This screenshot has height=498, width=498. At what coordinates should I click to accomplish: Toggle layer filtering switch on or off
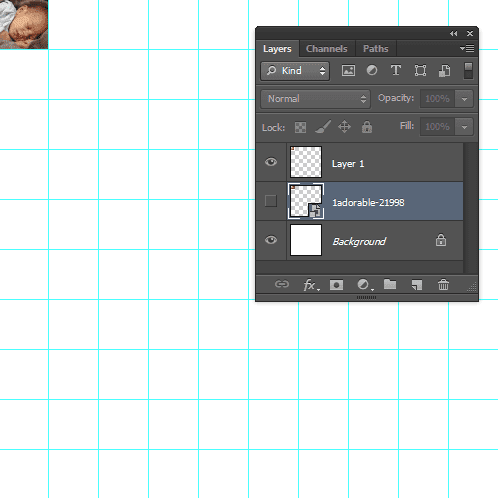tap(468, 71)
